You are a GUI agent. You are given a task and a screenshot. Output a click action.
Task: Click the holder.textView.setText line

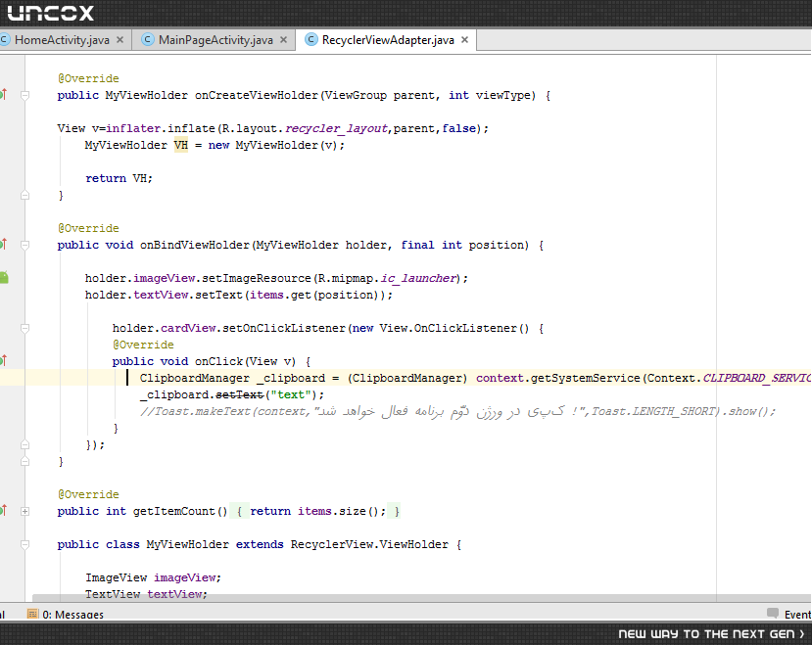239,295
